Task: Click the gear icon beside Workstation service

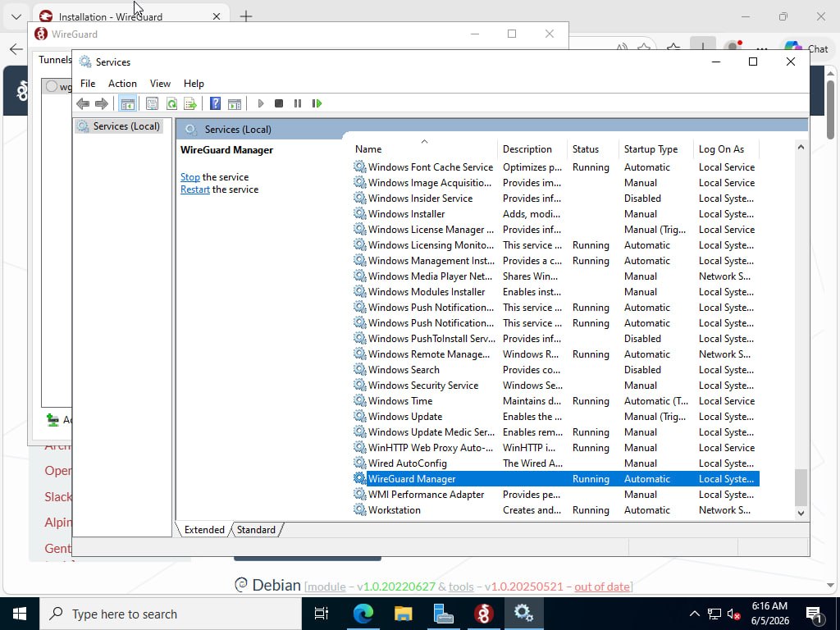Action: pos(359,509)
